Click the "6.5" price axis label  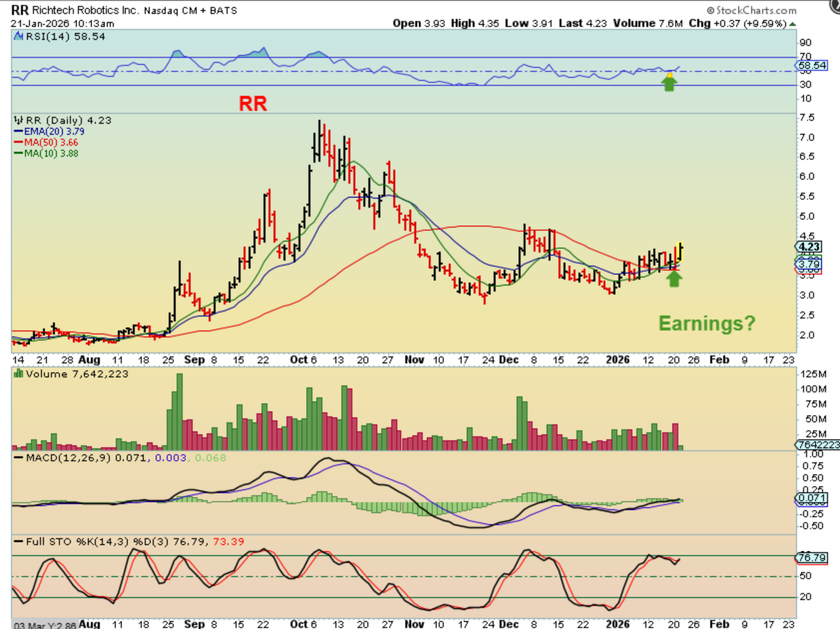(x=807, y=157)
